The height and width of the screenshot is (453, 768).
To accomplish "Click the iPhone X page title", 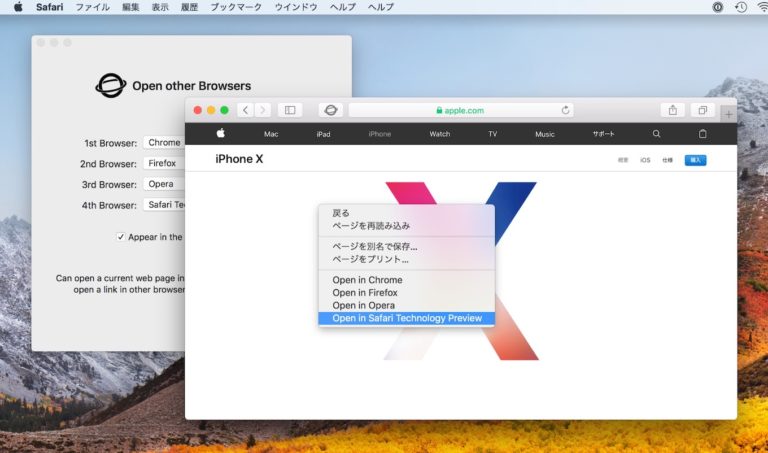I will 239,159.
